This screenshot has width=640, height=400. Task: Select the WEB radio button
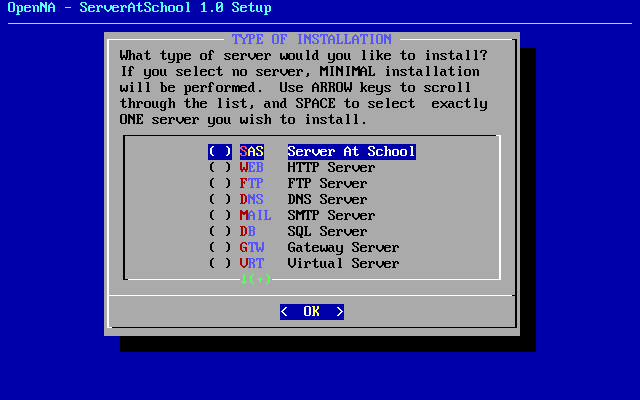[220, 168]
